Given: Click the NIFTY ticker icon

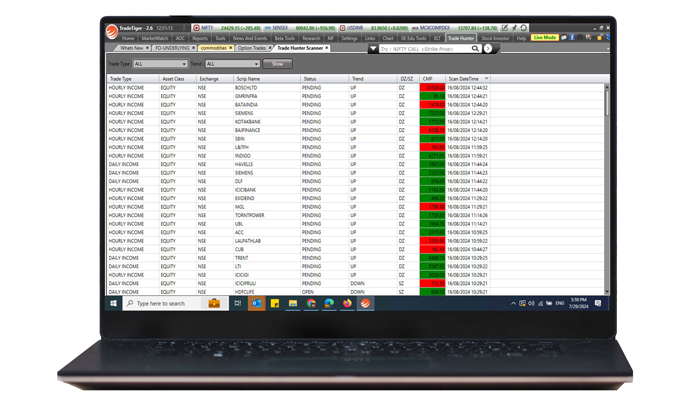Looking at the screenshot, I should point(196,28).
